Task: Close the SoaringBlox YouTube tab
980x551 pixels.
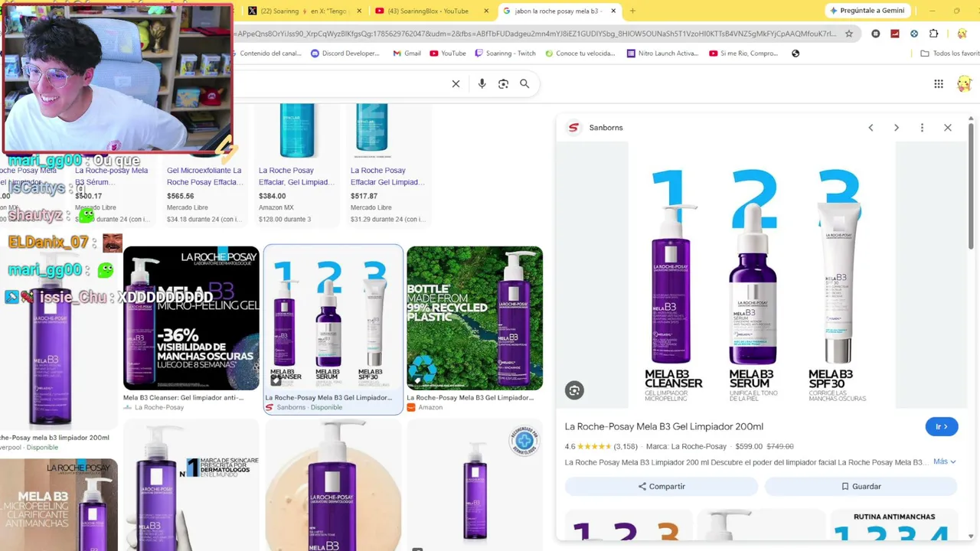Action: (487, 11)
